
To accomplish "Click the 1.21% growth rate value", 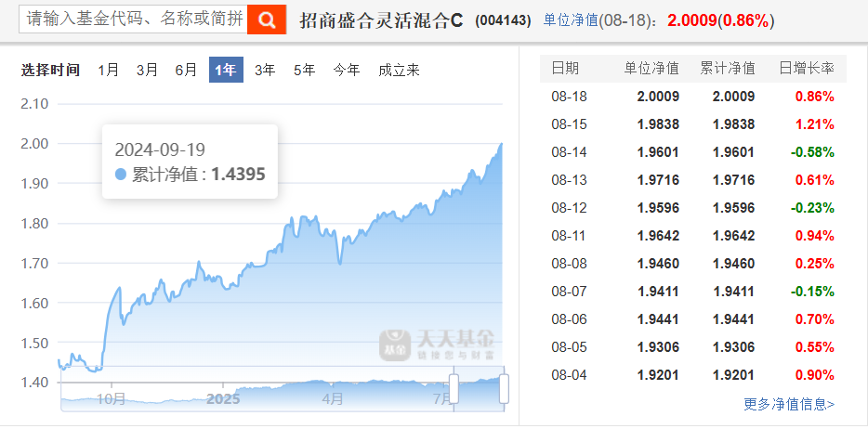I will (815, 124).
